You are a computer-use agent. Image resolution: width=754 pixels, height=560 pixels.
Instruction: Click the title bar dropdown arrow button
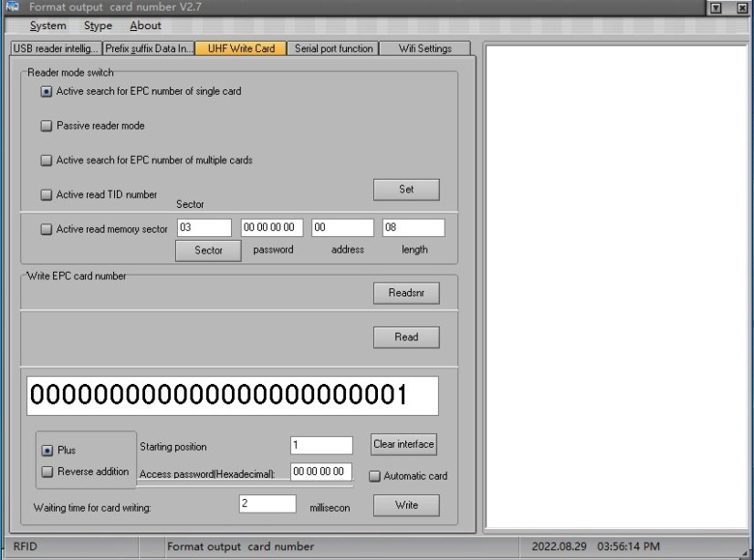[x=716, y=8]
